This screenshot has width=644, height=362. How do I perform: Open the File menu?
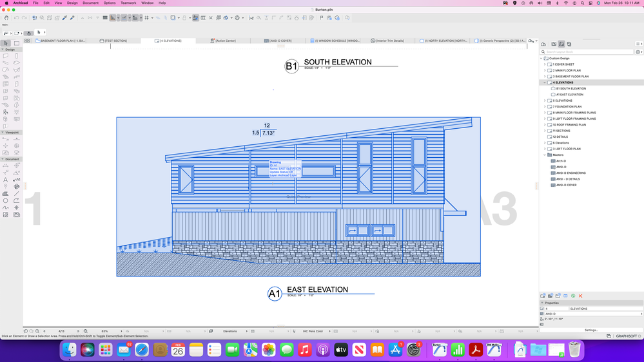(x=35, y=3)
